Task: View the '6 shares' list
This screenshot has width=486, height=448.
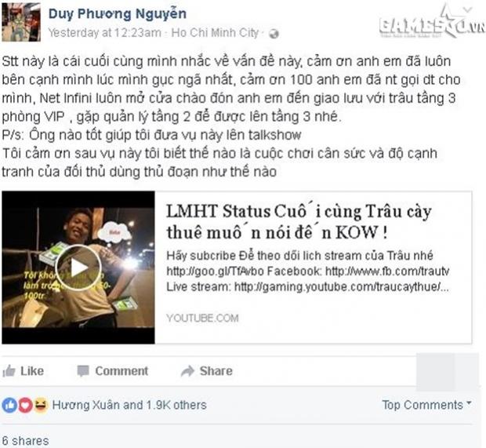Action: click(25, 441)
